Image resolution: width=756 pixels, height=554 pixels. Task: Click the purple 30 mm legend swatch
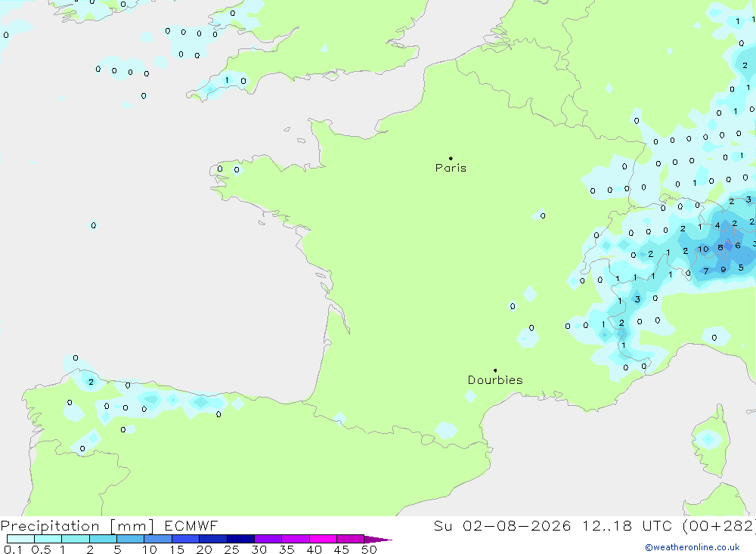[268, 539]
